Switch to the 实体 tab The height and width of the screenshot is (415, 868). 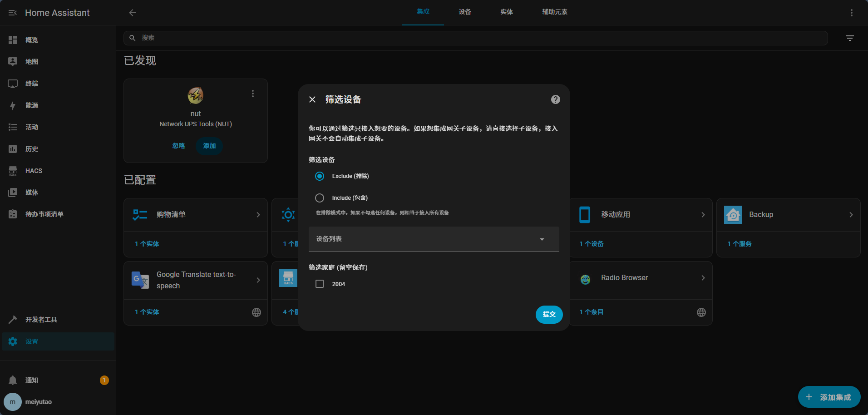(x=506, y=12)
